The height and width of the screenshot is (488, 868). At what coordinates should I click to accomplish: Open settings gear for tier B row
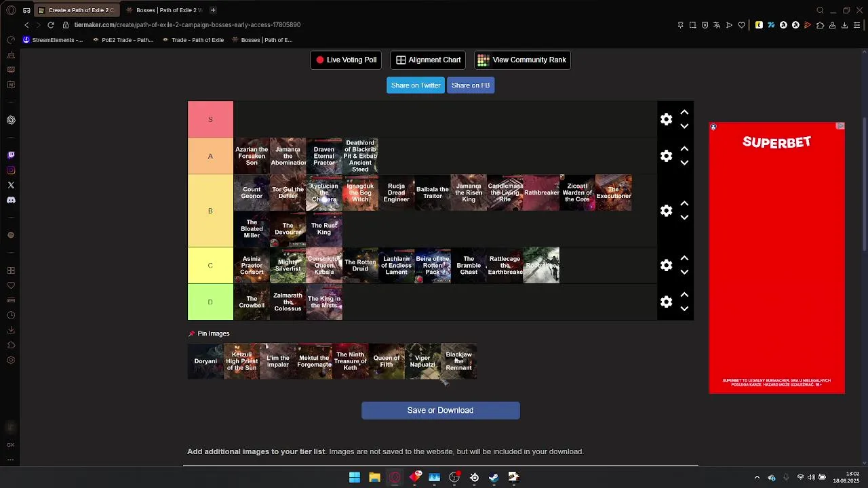pyautogui.click(x=667, y=211)
